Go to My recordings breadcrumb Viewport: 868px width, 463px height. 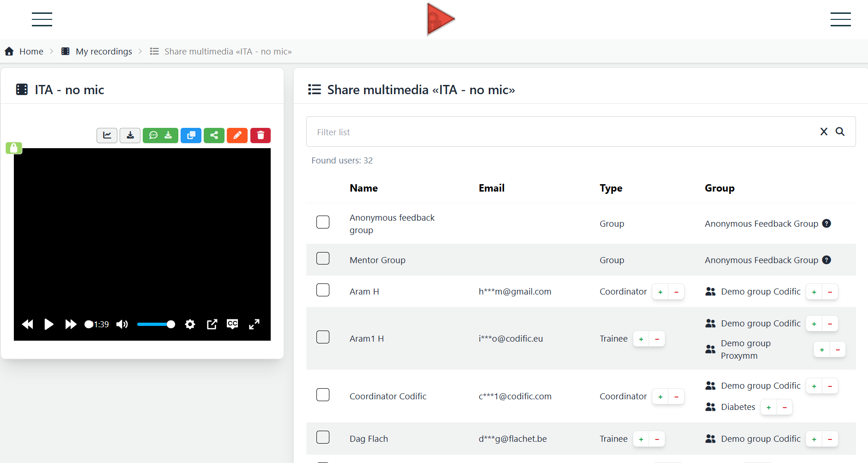tap(97, 51)
